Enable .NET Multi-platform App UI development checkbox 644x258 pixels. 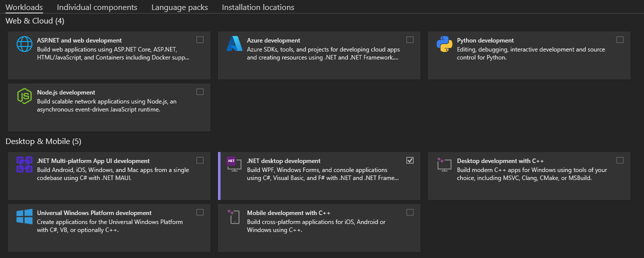pos(200,160)
